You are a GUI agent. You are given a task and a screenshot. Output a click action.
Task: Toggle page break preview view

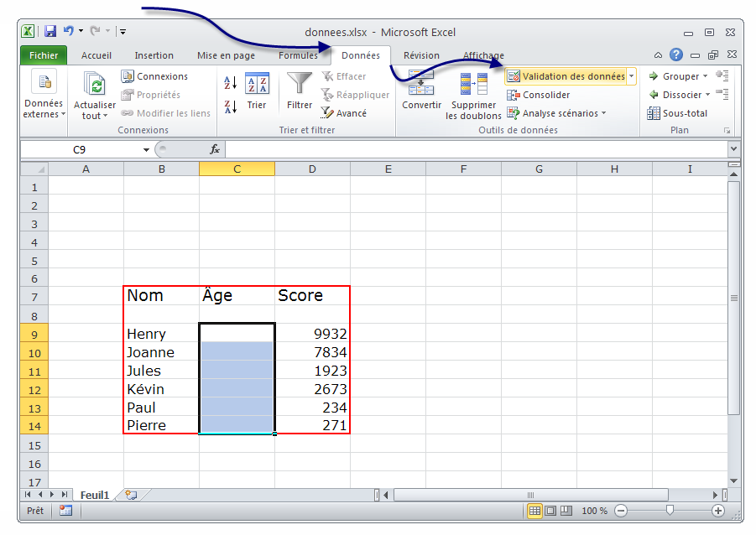coord(567,511)
